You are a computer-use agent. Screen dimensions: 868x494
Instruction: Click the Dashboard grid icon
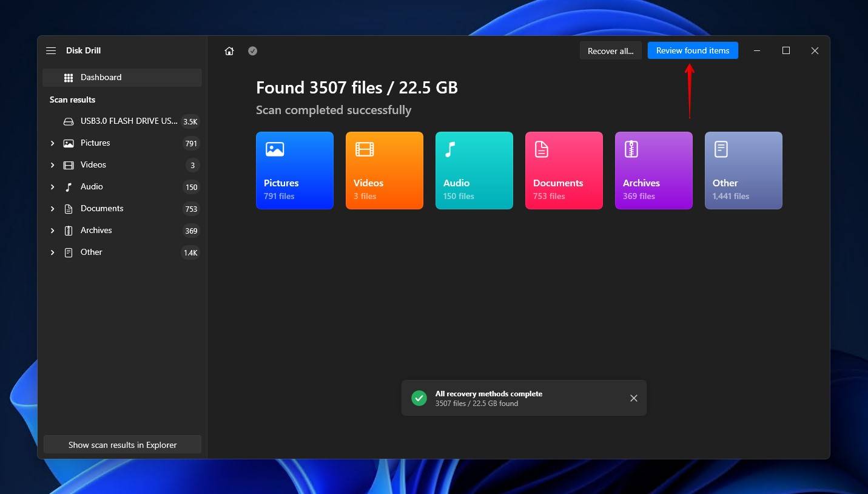point(69,78)
